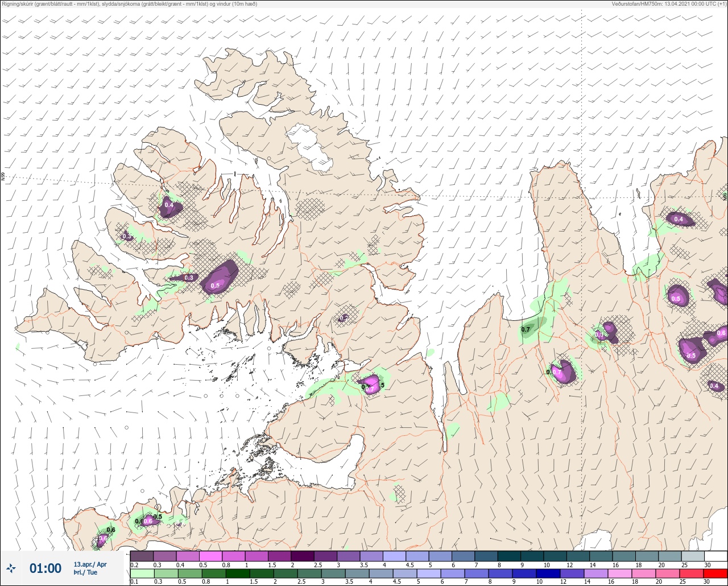
Task: Click the 01:00 forecast time display
Action: tap(45, 568)
